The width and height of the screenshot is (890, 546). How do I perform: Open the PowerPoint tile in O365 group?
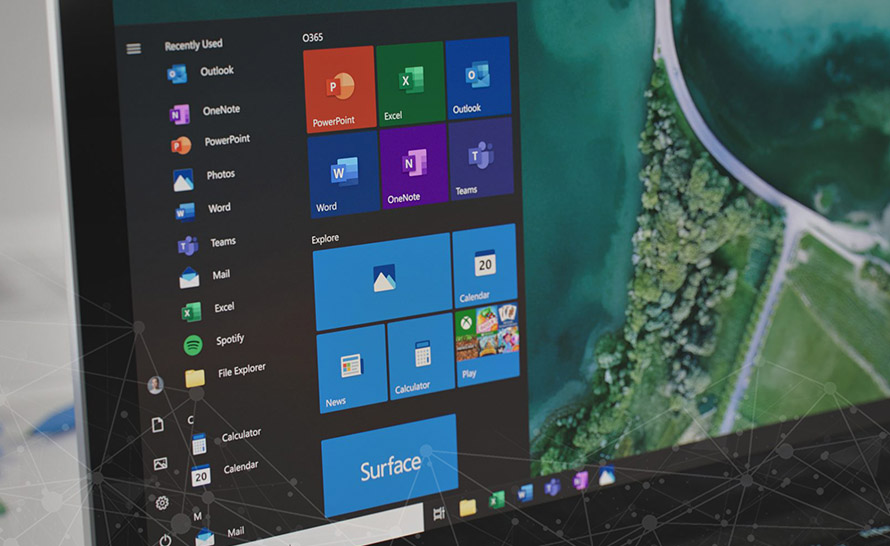point(340,89)
